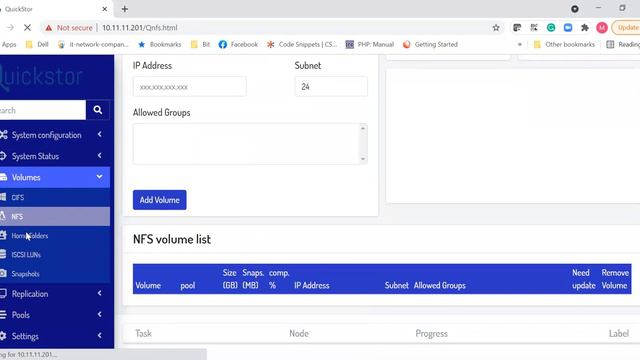Bookmark this page with the star icon
The image size is (640, 360).
tap(496, 28)
